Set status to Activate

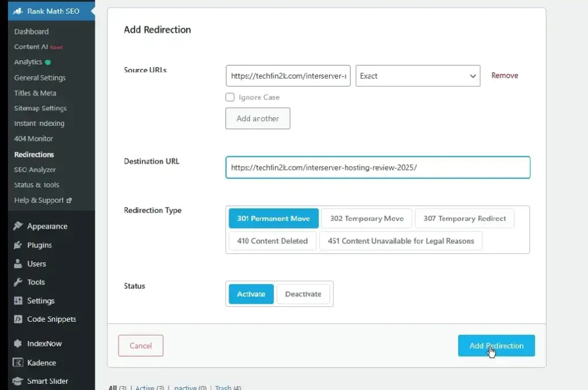[x=251, y=294]
